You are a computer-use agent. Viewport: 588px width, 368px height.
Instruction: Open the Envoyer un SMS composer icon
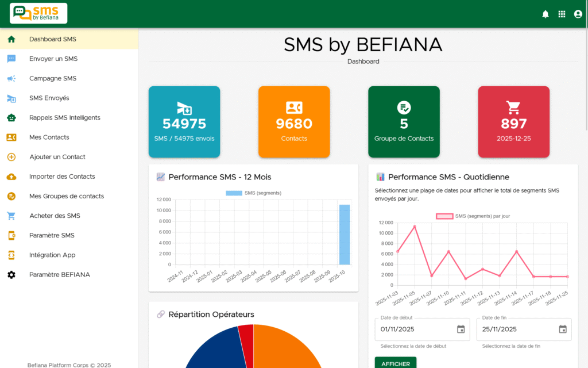pyautogui.click(x=13, y=59)
